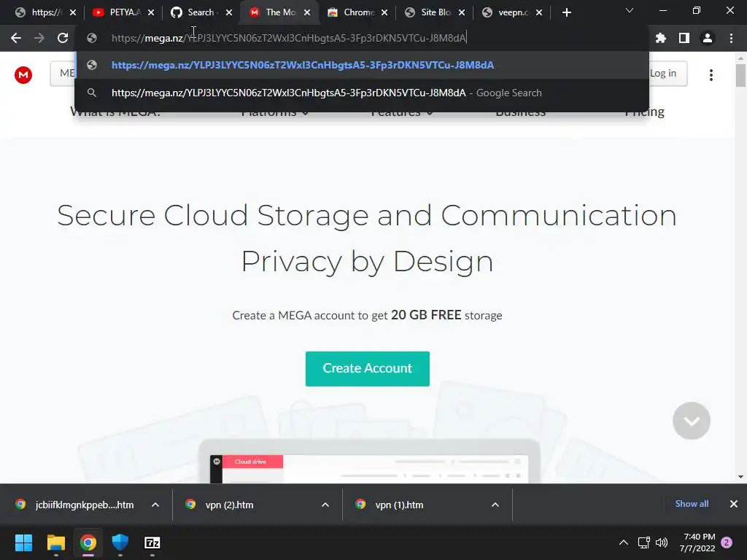Open Windows Security shield in taskbar

(x=120, y=542)
